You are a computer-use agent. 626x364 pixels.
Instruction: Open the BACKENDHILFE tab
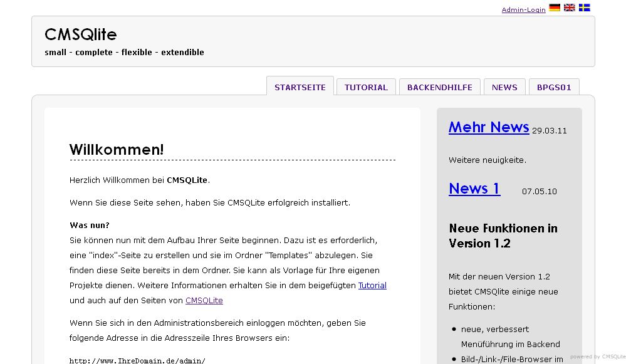439,87
